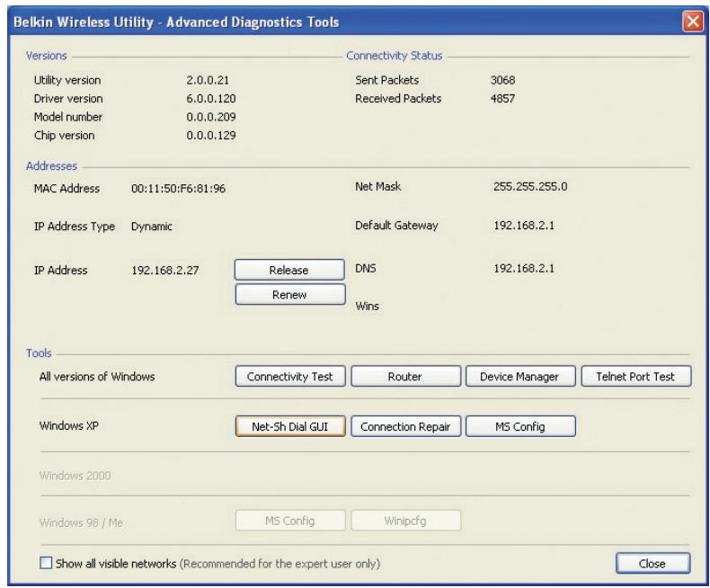Click the DNS value 192.168.2.1
The width and height of the screenshot is (710, 588).
[524, 268]
